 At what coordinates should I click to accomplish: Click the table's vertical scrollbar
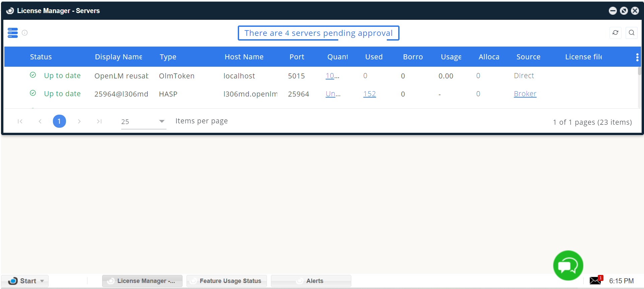click(x=639, y=71)
